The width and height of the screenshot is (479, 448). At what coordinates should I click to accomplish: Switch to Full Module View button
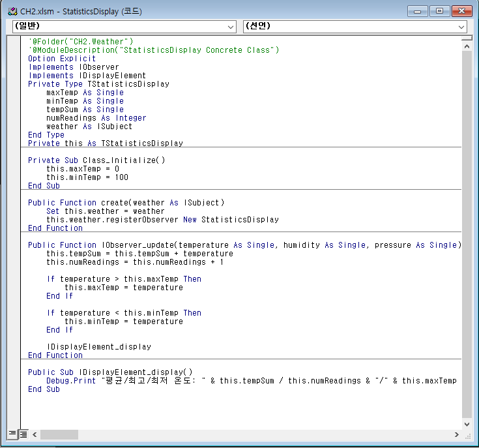tap(23, 434)
